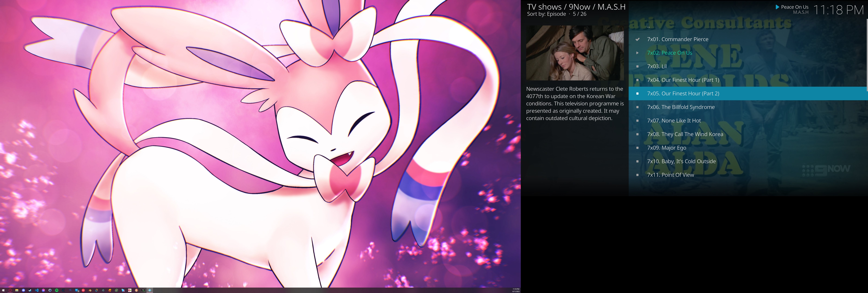Open the NMM mod manager taskbar icon
The width and height of the screenshot is (868, 293).
click(x=143, y=290)
